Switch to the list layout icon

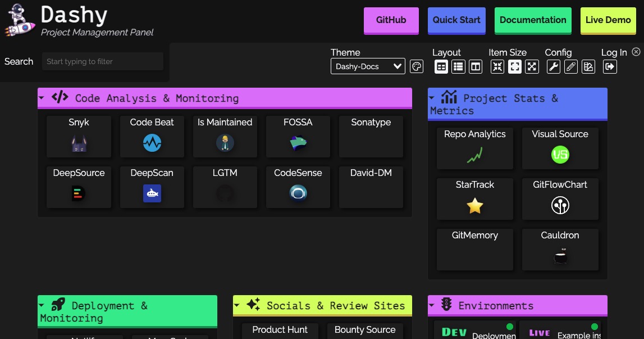458,66
